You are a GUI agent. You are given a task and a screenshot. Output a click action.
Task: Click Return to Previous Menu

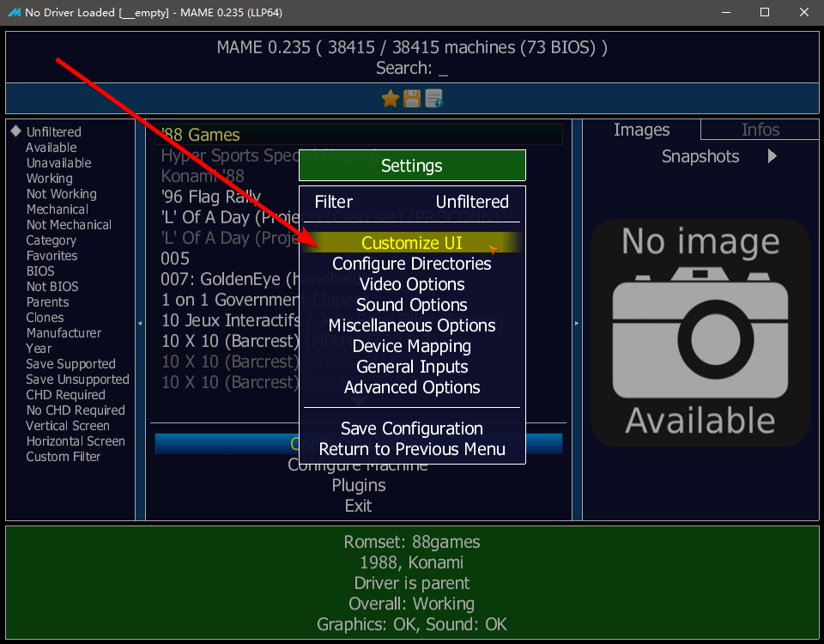(x=412, y=449)
